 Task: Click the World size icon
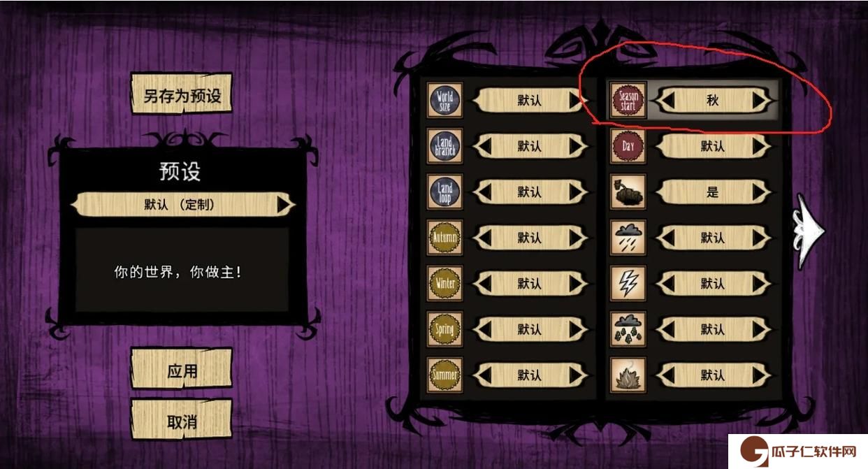click(445, 101)
